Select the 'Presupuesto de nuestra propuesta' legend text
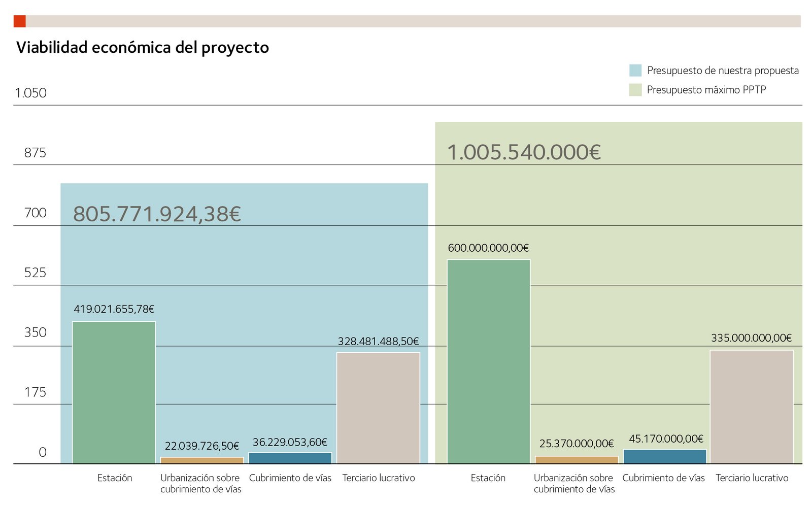 pos(722,71)
